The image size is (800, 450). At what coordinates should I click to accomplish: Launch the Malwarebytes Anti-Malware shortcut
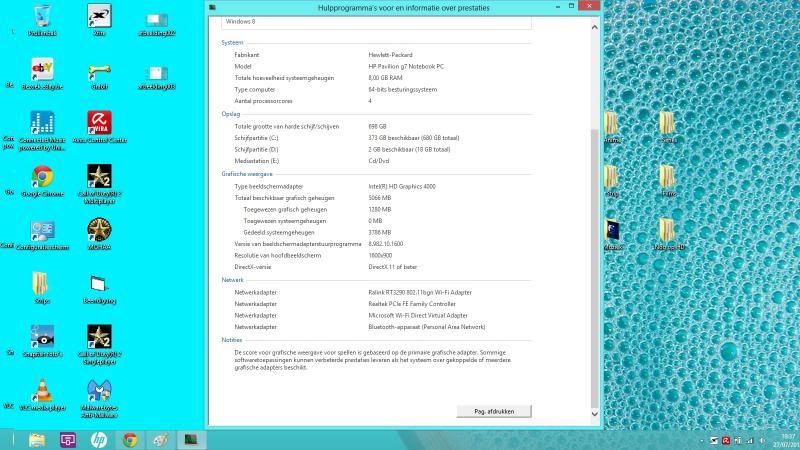(99, 398)
